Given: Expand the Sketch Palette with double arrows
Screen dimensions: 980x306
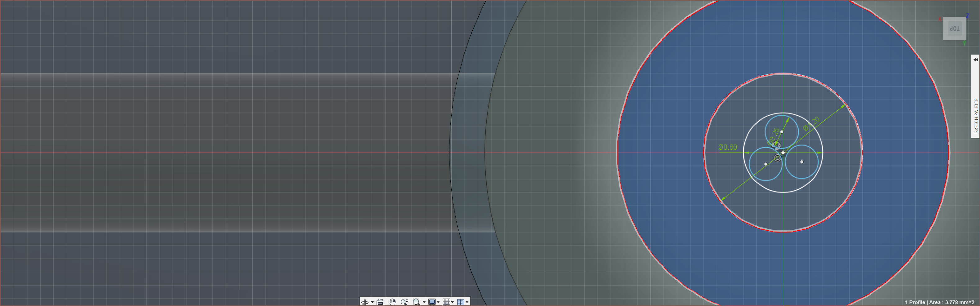Looking at the screenshot, I should point(975,60).
